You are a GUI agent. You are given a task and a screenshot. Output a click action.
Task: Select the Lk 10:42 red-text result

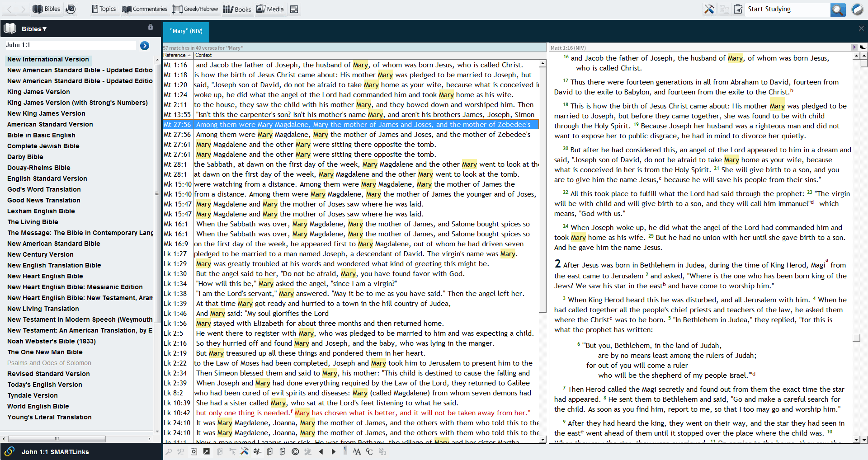[x=351, y=413]
